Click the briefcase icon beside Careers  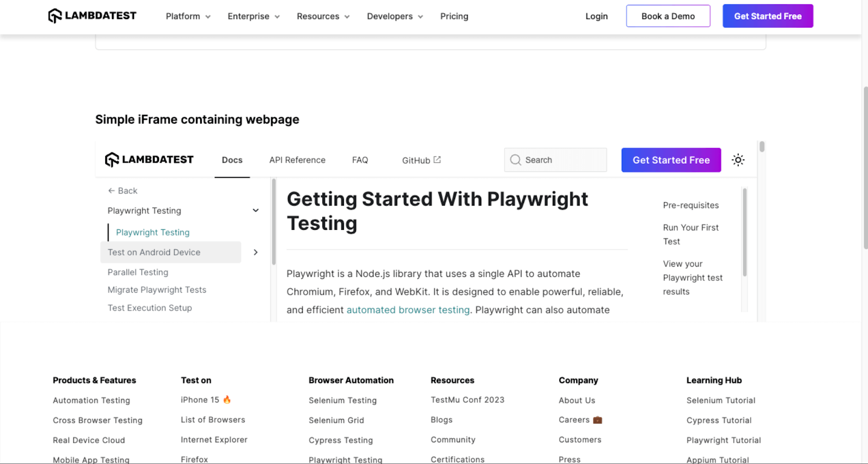tap(597, 420)
